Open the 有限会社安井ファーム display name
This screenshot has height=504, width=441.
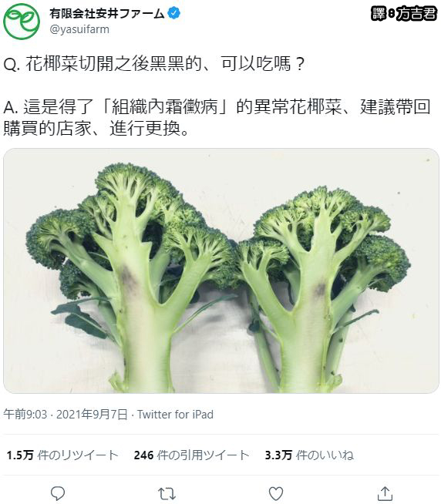(x=107, y=14)
